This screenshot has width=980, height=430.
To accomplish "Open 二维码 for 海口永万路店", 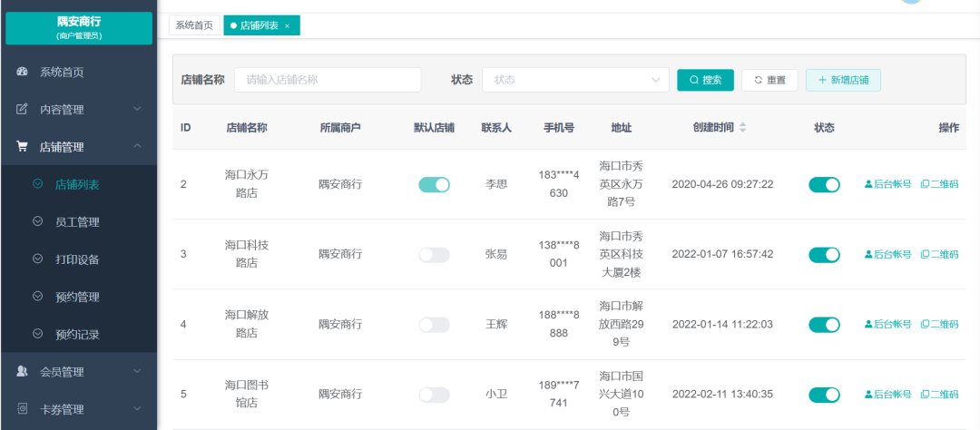I will click(939, 184).
